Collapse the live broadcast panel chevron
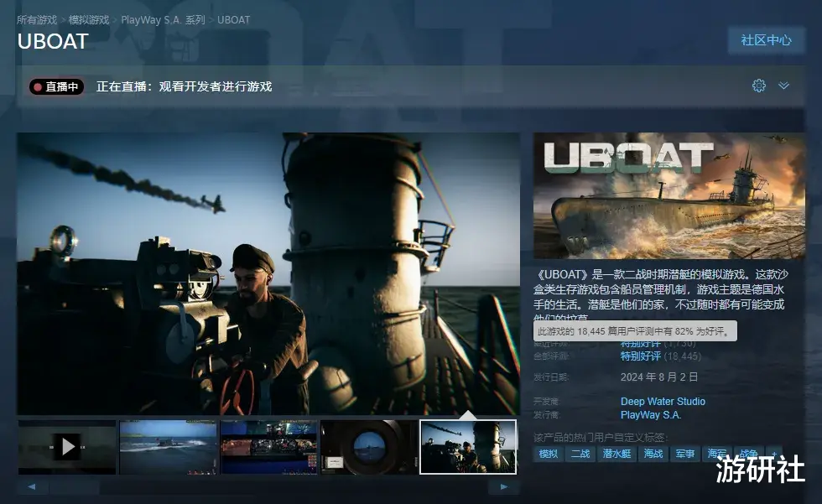Viewport: 822px width, 504px height. tap(783, 86)
